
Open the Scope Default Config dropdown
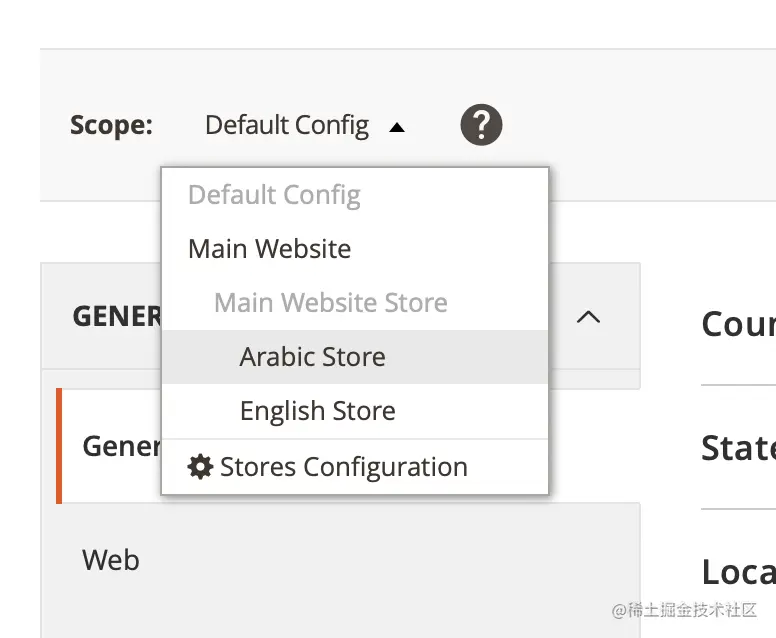coord(305,126)
